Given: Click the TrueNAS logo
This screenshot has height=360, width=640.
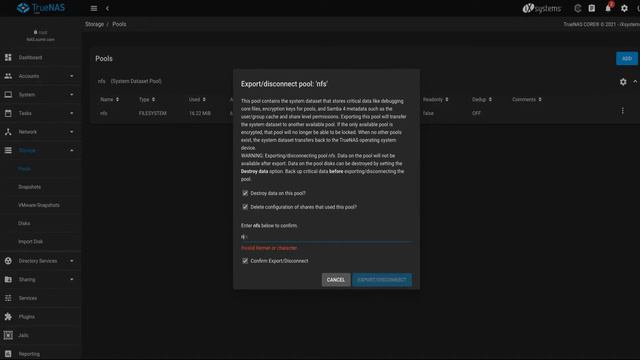Looking at the screenshot, I should click(x=41, y=8).
